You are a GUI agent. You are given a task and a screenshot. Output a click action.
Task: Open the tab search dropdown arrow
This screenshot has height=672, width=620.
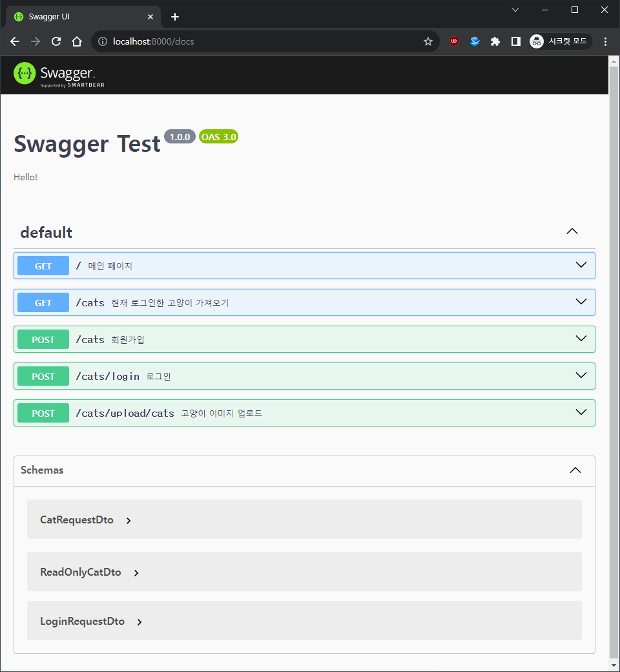pos(515,10)
